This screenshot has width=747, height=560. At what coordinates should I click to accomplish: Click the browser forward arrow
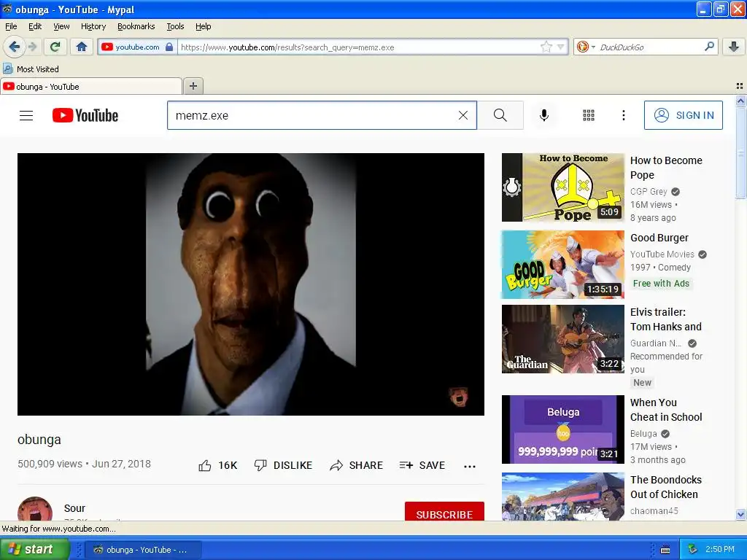point(32,47)
